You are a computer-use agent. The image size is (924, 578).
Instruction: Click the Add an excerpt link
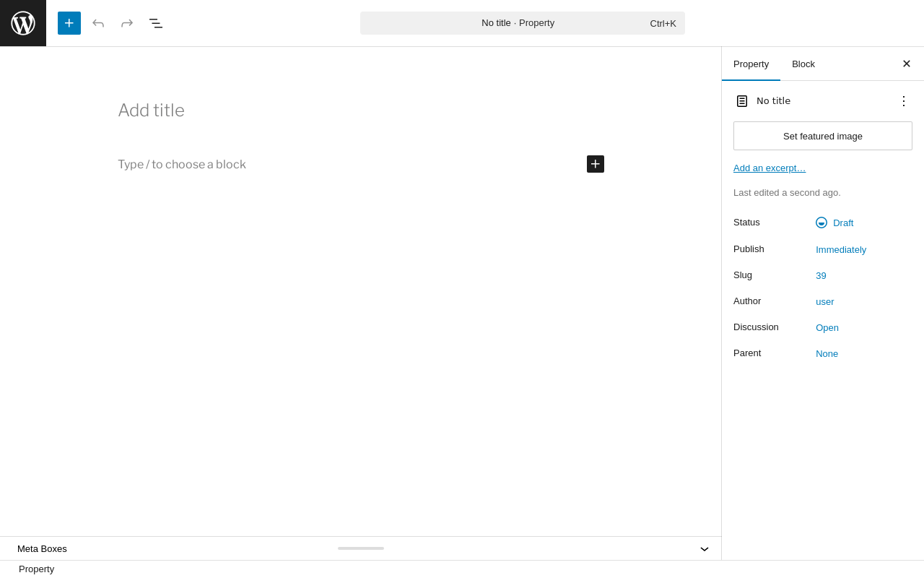[x=770, y=168]
